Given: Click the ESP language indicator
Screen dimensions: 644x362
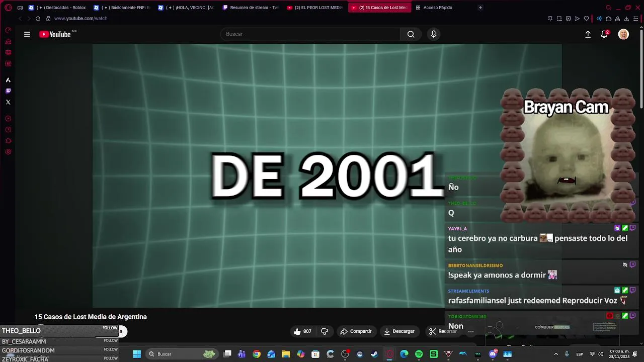Looking at the screenshot, I should [580, 354].
